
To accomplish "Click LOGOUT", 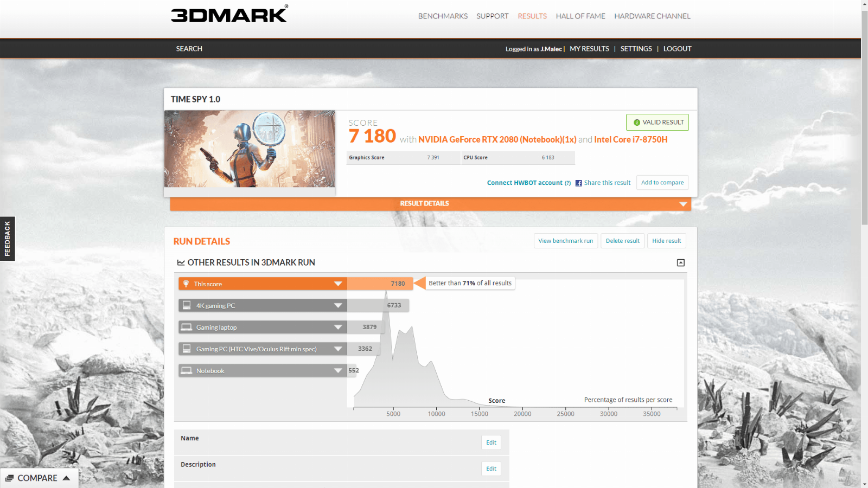I will click(x=678, y=49).
